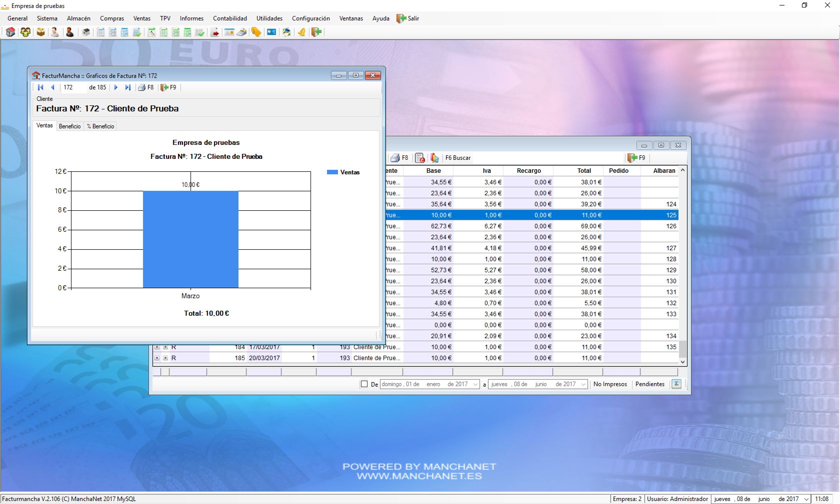Image resolution: width=840 pixels, height=504 pixels.
Task: Enable the 'De' date filter checkbox
Action: pyautogui.click(x=364, y=384)
